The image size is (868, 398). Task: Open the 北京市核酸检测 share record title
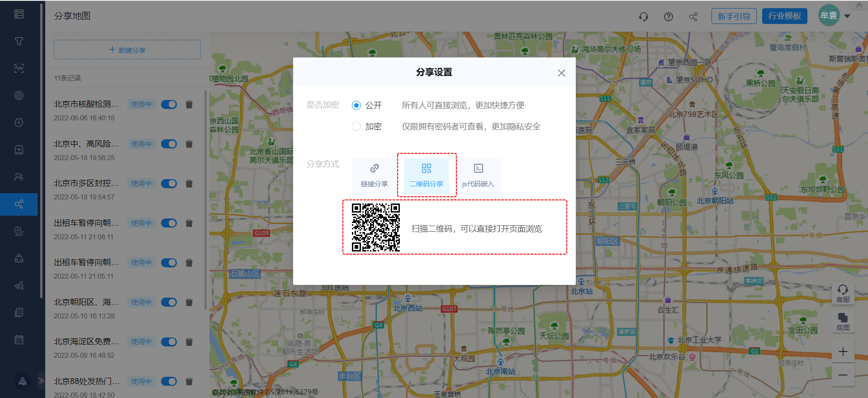click(86, 104)
